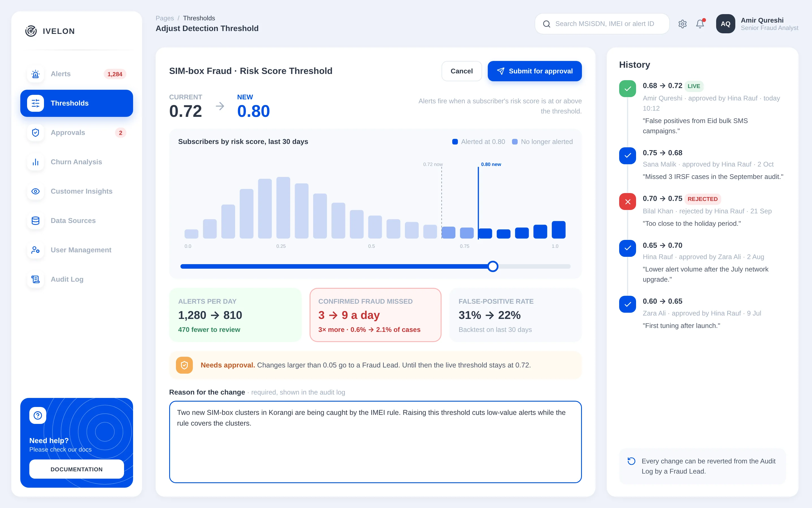Navigate to Audit Log
The height and width of the screenshot is (508, 812).
point(76,279)
